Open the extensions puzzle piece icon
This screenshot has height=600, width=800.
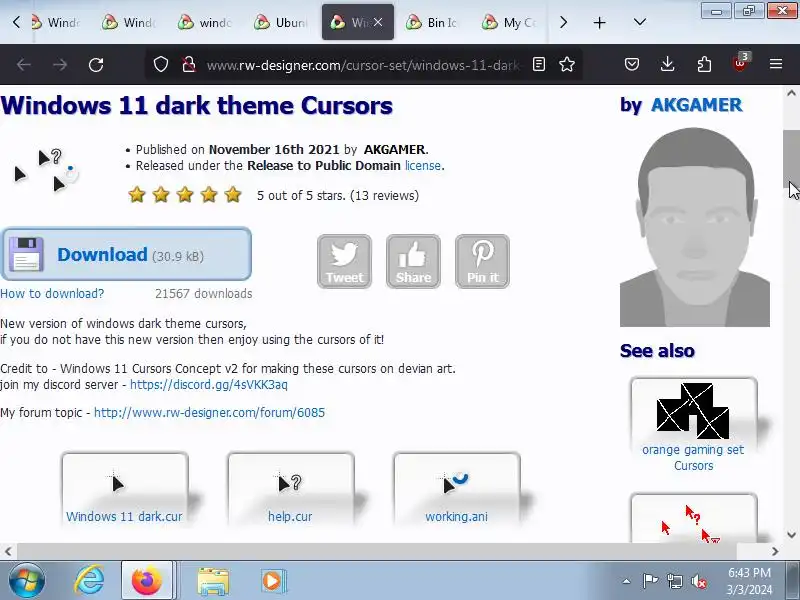(x=704, y=64)
